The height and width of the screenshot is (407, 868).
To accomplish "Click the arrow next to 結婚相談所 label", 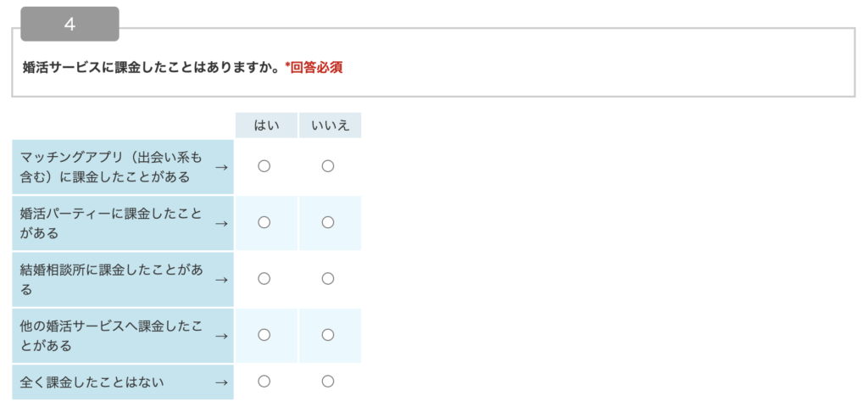I will pyautogui.click(x=221, y=280).
